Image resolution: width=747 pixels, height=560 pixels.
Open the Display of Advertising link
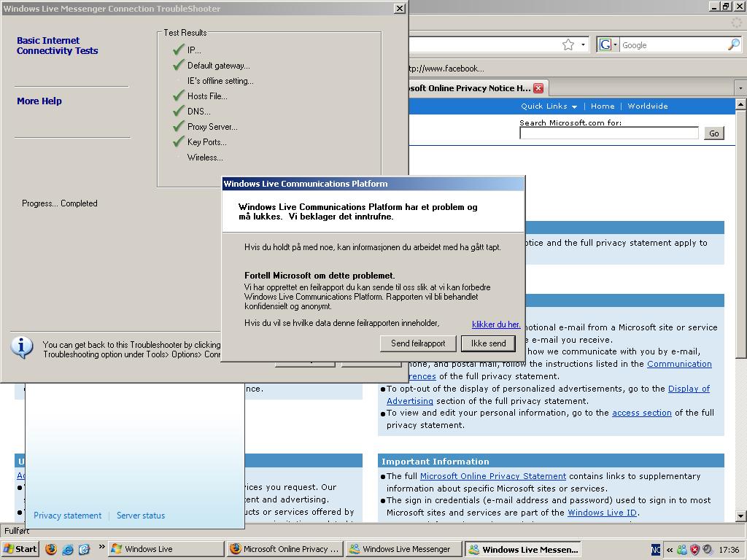[x=689, y=389]
